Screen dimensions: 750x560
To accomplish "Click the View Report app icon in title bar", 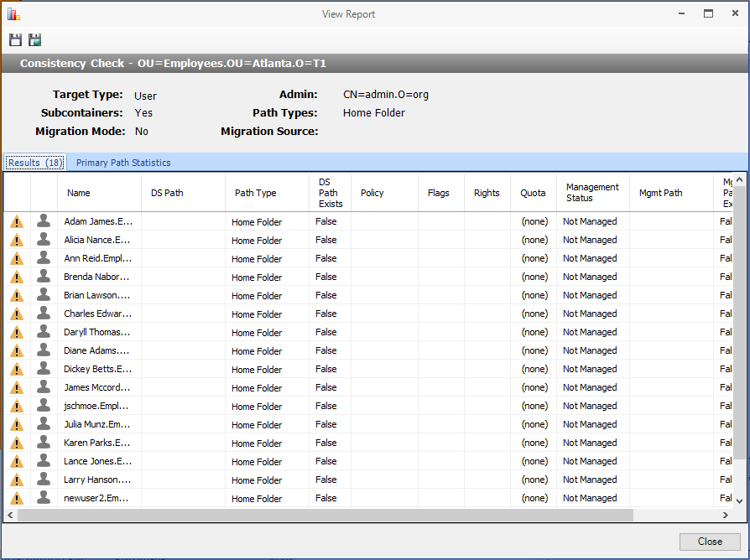I will [x=13, y=14].
